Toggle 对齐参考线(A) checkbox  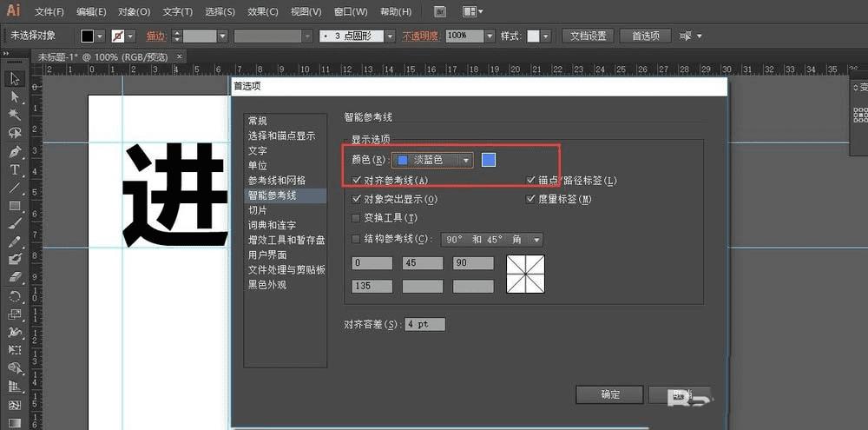(x=356, y=180)
